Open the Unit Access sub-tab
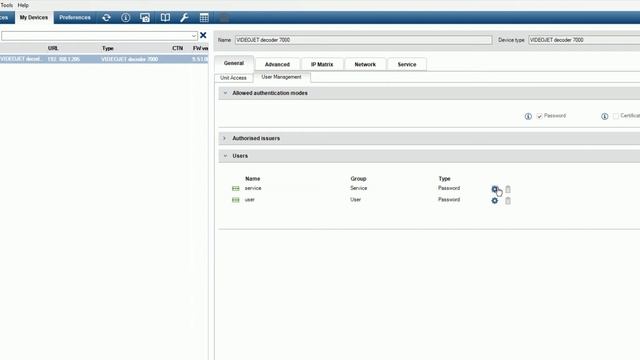Viewport: 640px width, 360px height. coord(233,78)
